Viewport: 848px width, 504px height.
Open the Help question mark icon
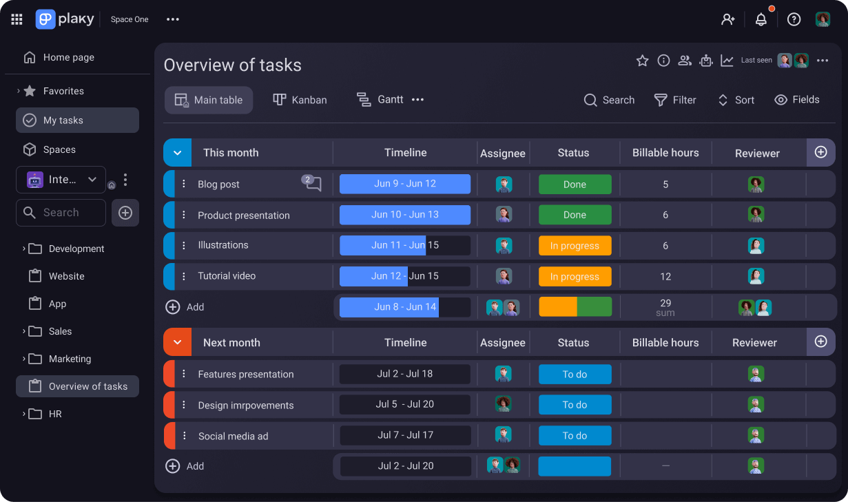click(792, 19)
